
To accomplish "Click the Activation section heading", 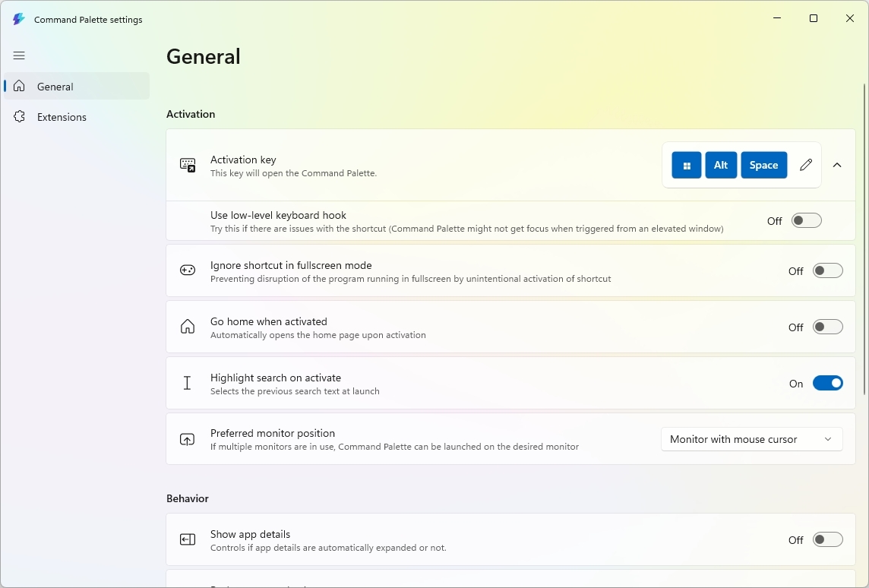I will click(x=191, y=114).
